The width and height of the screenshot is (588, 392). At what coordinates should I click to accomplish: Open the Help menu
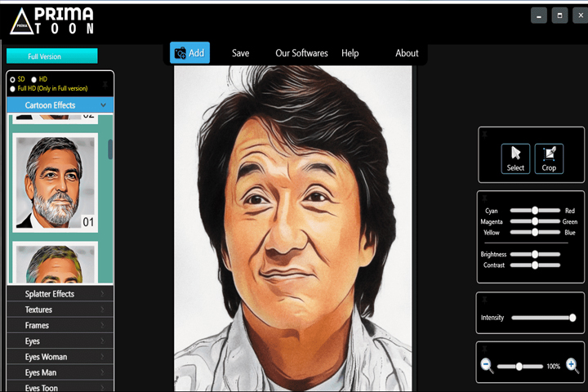(350, 53)
